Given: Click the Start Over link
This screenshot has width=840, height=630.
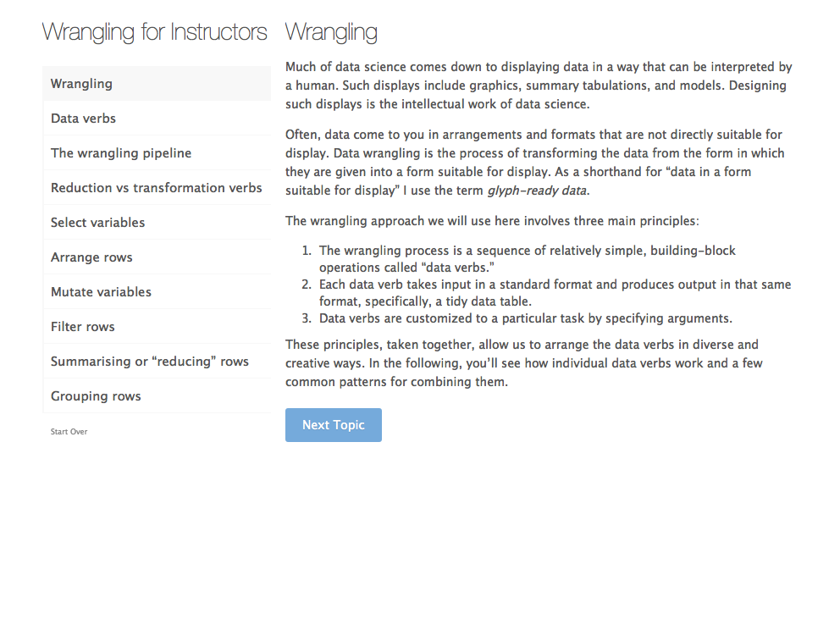Looking at the screenshot, I should pos(69,432).
